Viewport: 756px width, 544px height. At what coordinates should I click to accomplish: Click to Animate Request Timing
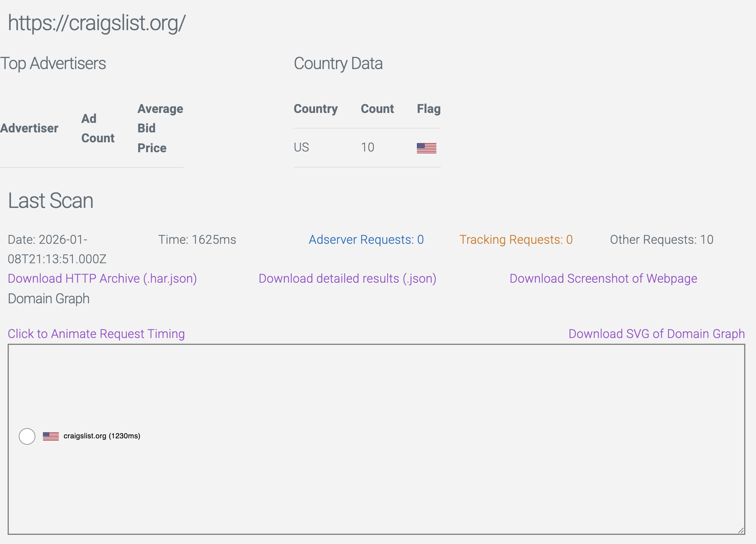pos(96,334)
